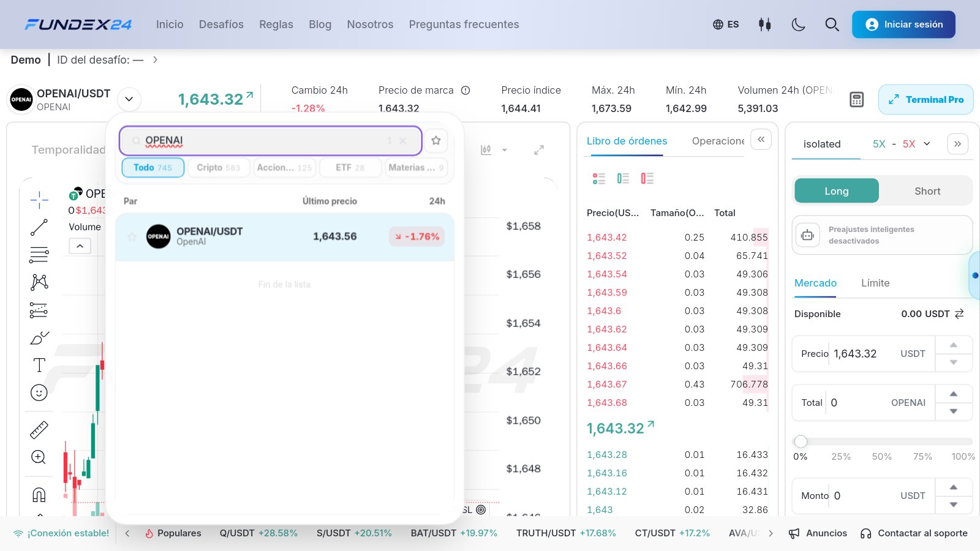Show both sides order book view
980x551 pixels.
point(598,178)
